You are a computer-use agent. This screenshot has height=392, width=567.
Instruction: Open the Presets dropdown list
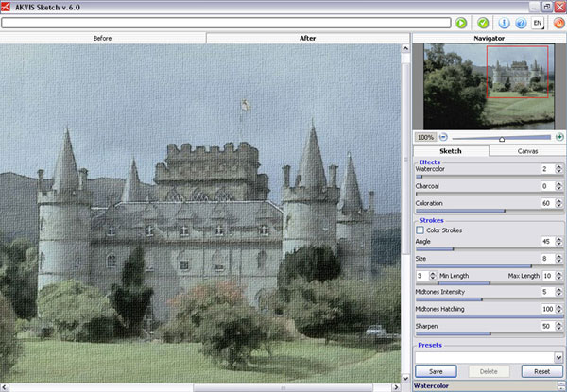pyautogui.click(x=558, y=357)
